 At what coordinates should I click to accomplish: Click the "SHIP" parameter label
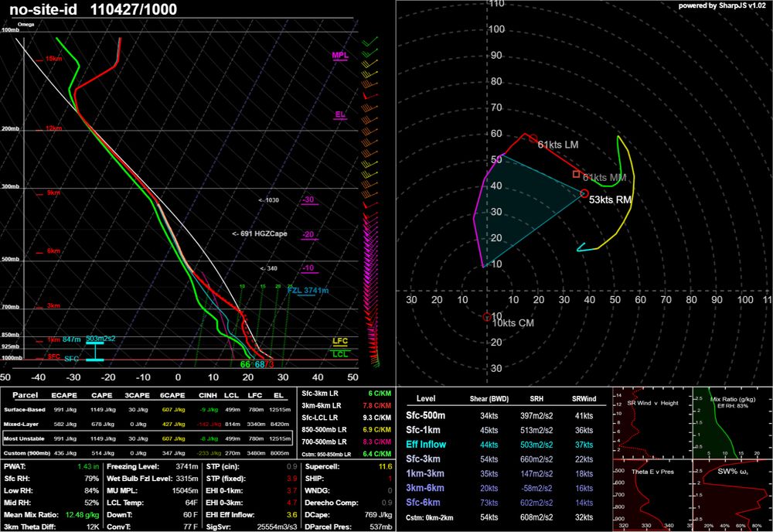pos(315,478)
